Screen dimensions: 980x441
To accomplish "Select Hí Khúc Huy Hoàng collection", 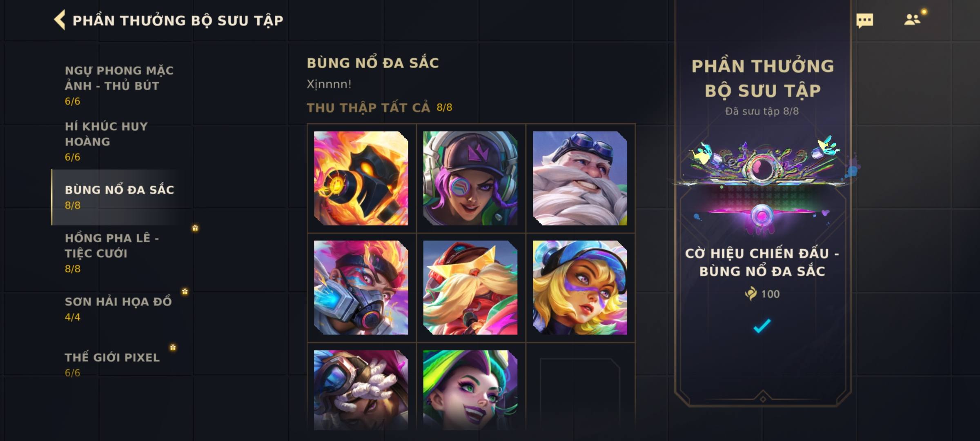I will pos(106,141).
